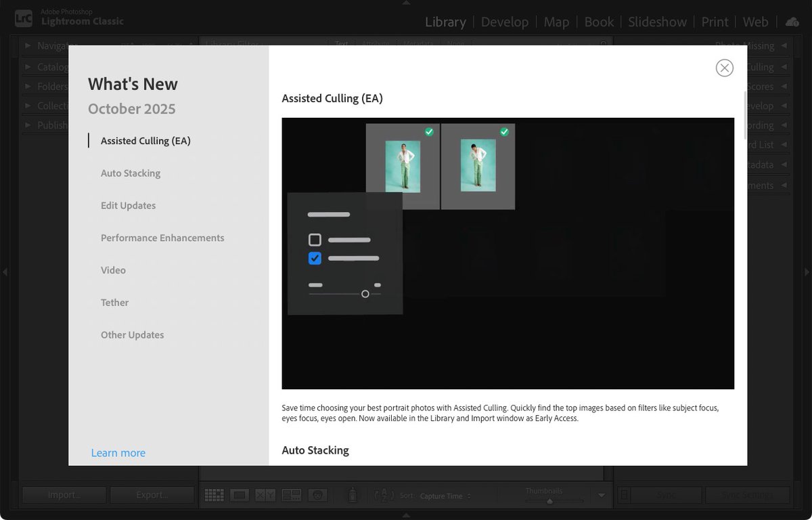Open People view face icon
This screenshot has height=520, width=812.
coord(317,496)
